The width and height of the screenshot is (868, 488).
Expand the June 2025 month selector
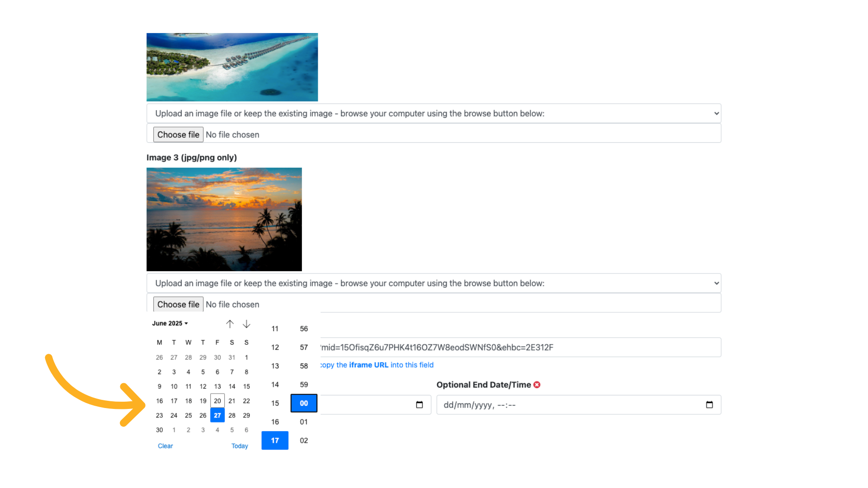(170, 323)
